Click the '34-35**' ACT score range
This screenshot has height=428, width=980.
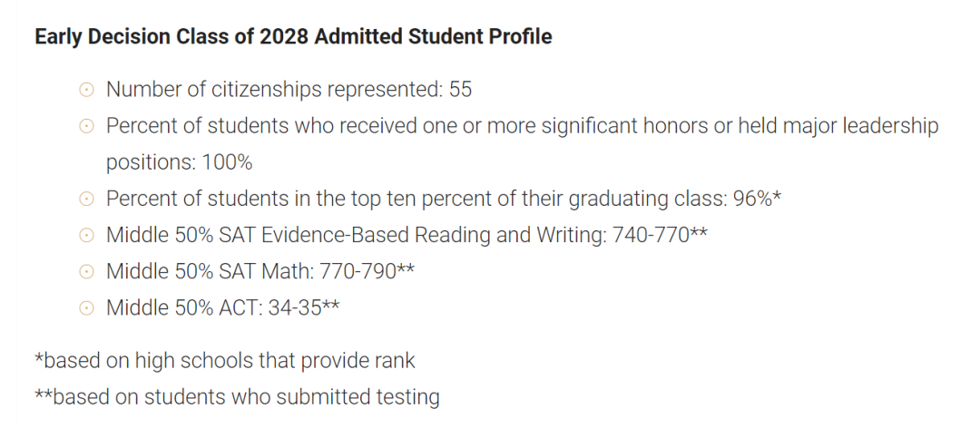coord(304,307)
